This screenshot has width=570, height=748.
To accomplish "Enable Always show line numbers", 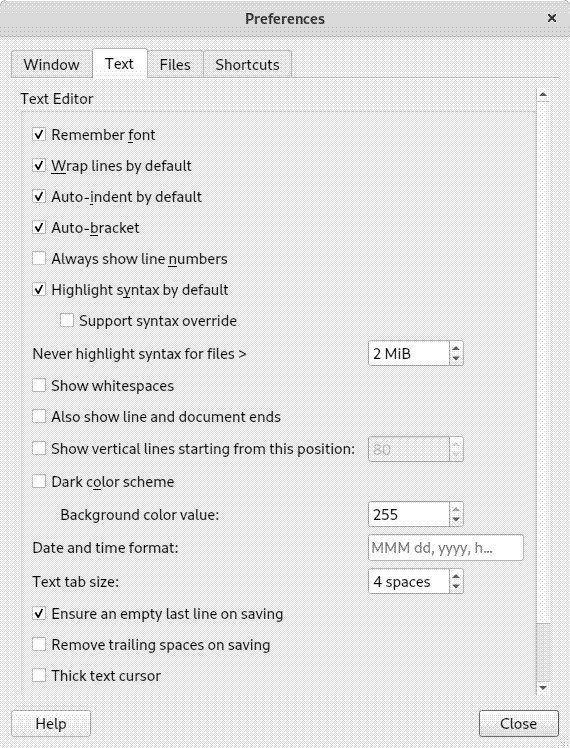I will point(39,259).
